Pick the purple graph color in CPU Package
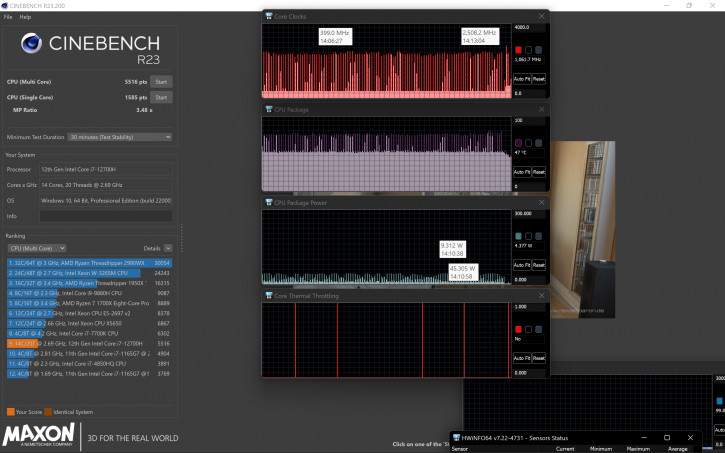The image size is (725, 453). 518,143
